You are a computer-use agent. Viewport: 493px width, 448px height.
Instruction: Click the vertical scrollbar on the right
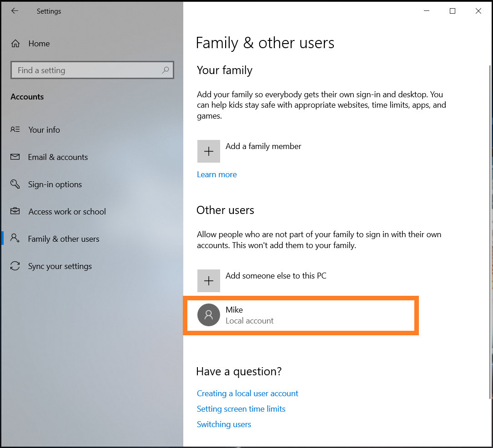click(490, 232)
